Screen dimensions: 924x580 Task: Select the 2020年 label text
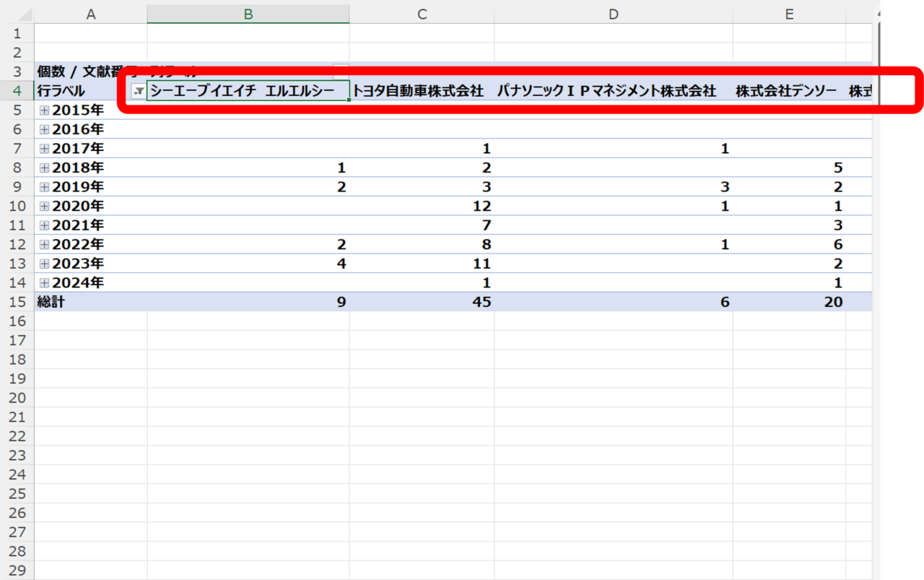pos(78,207)
